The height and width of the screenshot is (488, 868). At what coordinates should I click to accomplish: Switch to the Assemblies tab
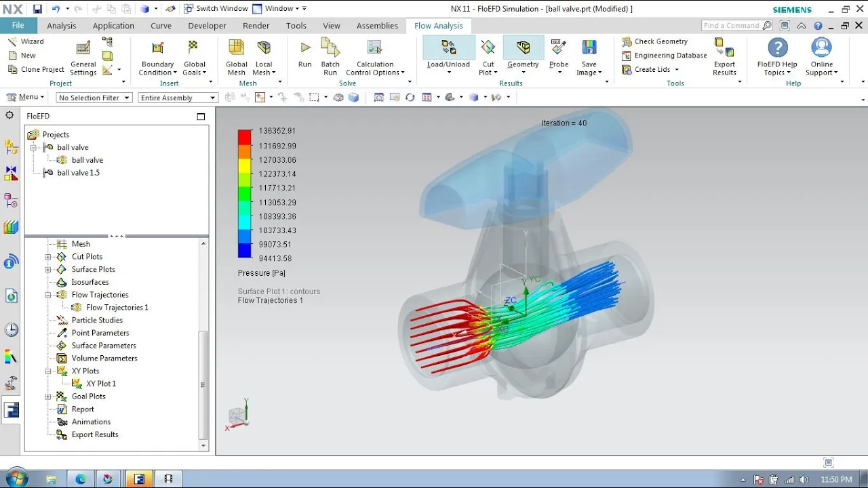[x=377, y=26]
